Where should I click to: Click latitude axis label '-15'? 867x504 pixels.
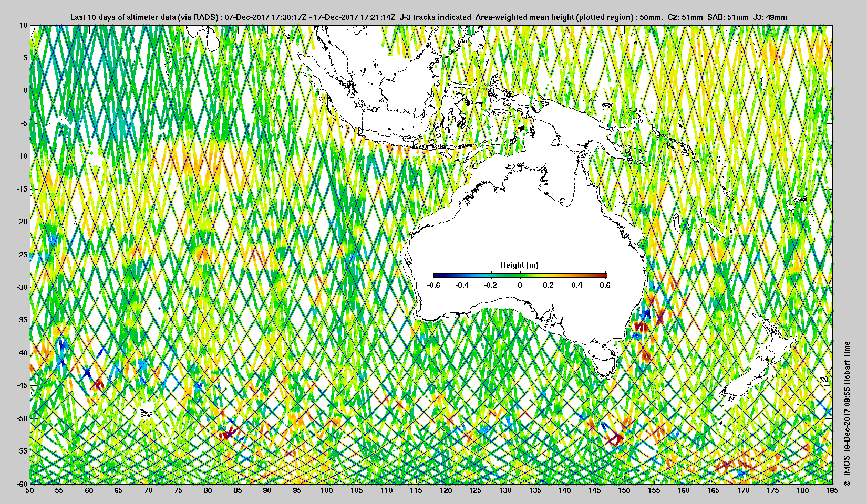pos(22,188)
